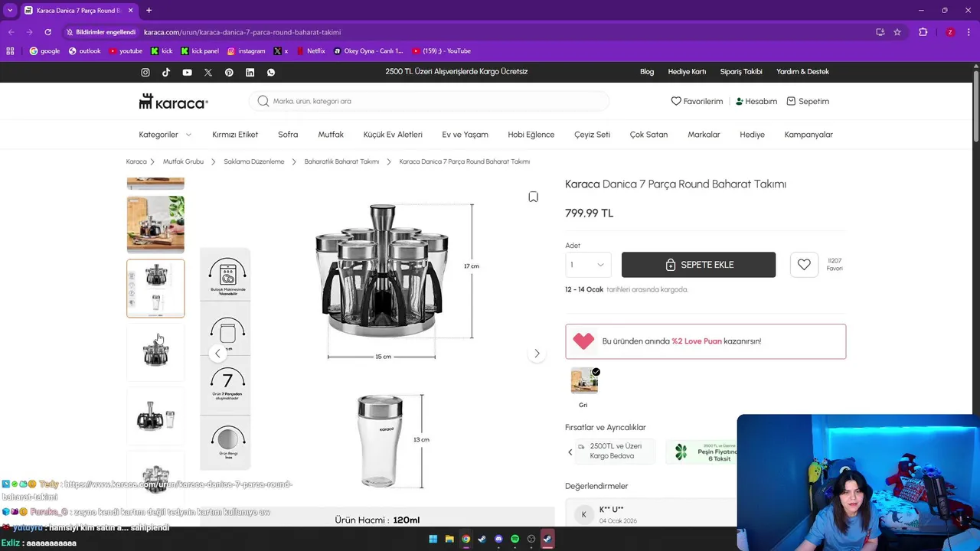Open Karaca's Pinterest page icon
This screenshot has height=551, width=980.
point(229,72)
